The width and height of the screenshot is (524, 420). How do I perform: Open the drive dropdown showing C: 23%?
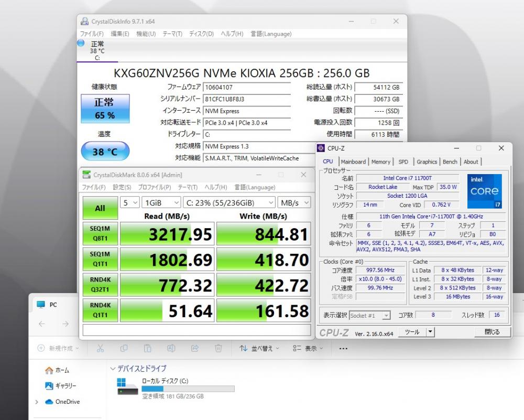(x=230, y=202)
